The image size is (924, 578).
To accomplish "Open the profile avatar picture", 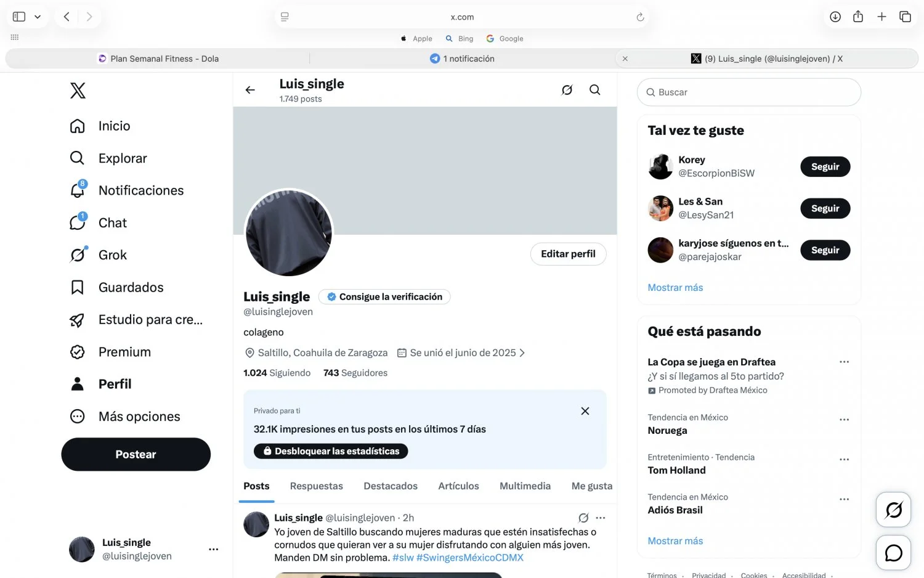I will tap(289, 232).
